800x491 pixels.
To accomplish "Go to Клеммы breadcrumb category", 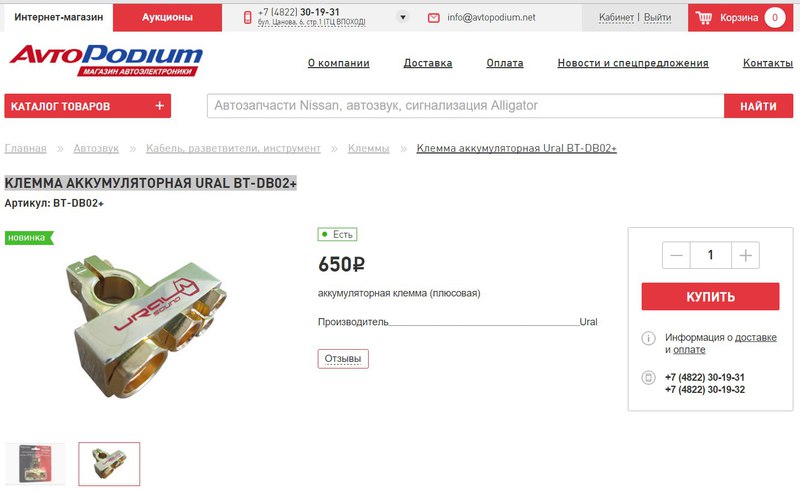I will coord(368,148).
